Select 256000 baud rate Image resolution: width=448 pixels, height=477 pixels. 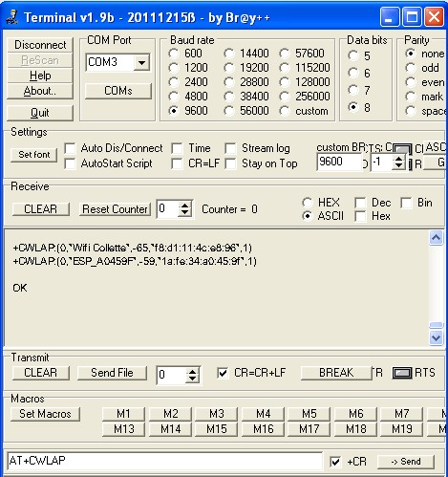[x=285, y=97]
